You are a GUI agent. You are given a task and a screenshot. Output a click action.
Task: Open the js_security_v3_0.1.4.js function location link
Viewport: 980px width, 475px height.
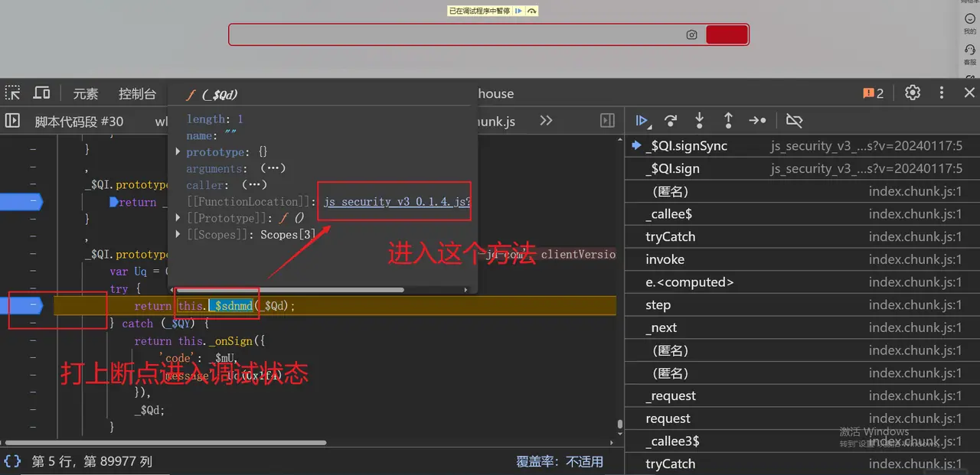(396, 202)
